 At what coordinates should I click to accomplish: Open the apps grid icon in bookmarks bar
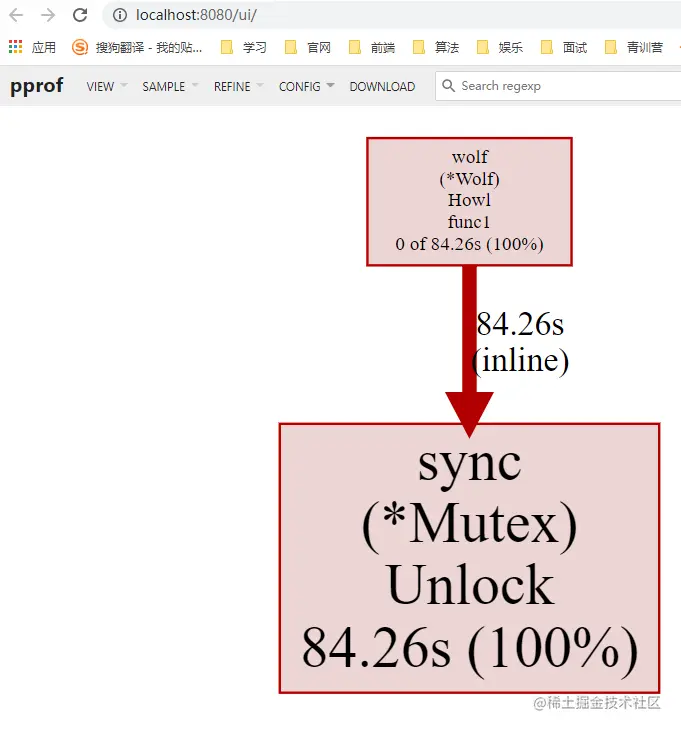tap(15, 47)
